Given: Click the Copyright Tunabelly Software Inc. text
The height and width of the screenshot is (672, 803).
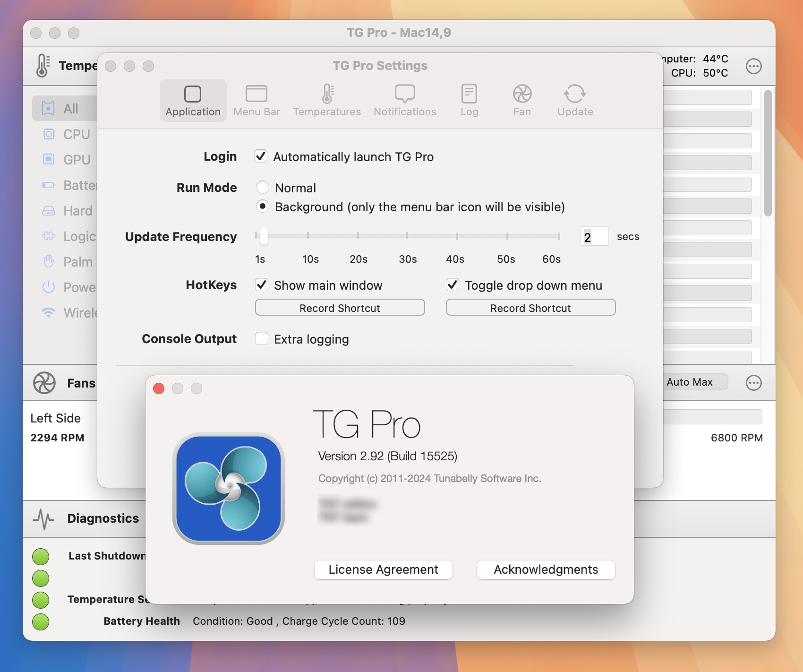Looking at the screenshot, I should click(430, 478).
